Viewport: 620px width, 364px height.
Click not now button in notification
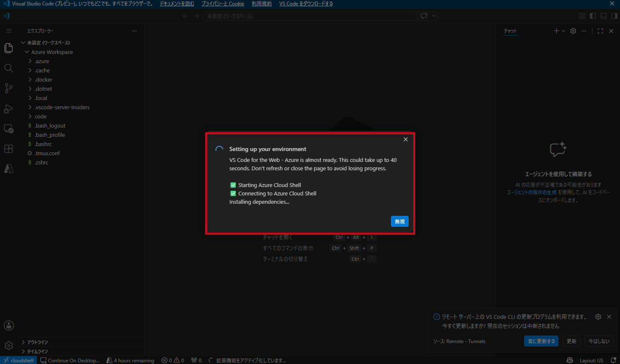599,341
